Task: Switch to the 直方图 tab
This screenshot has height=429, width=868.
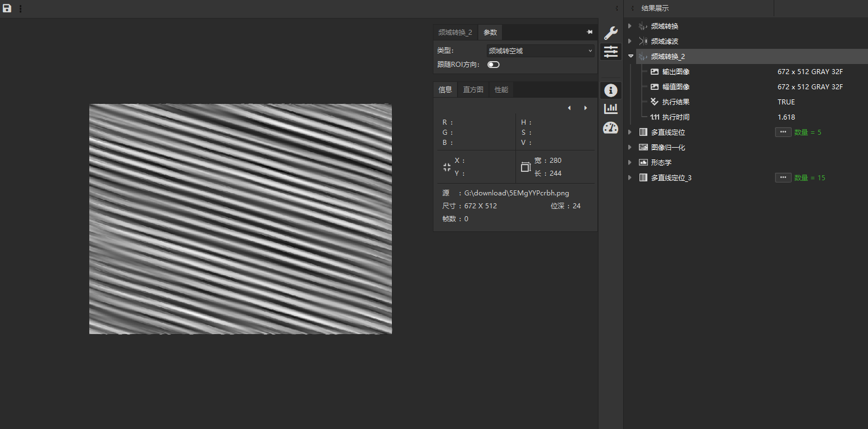Action: tap(473, 90)
